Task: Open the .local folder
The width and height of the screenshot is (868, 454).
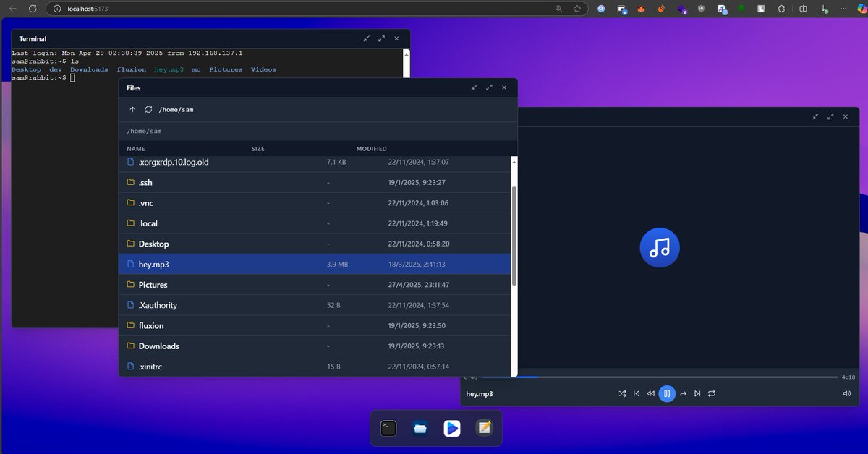Action: click(315, 223)
